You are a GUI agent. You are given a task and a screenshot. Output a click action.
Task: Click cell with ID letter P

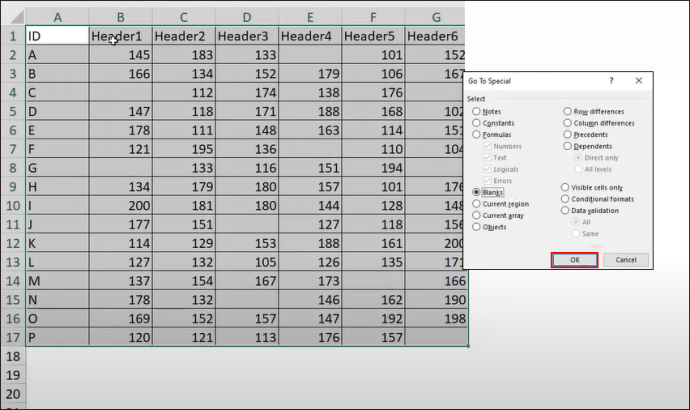tap(57, 337)
